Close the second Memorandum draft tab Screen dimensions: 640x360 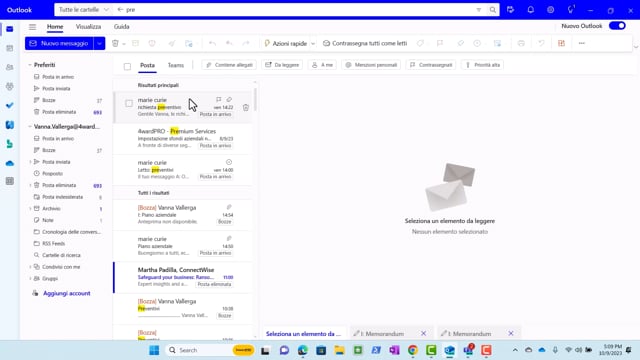511,333
